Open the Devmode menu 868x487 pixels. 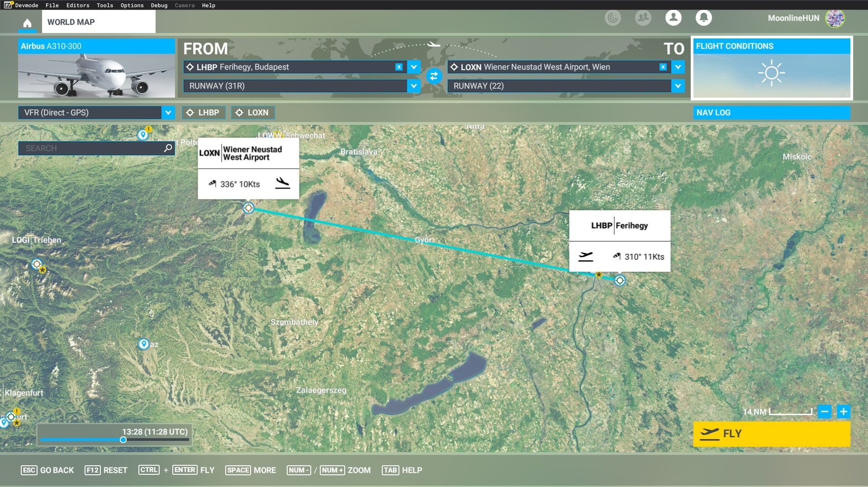(21, 5)
